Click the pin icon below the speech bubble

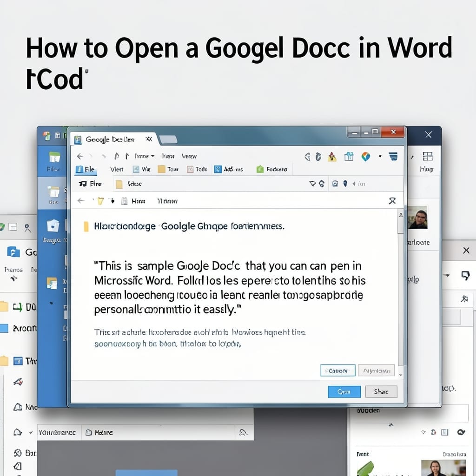[464, 299]
